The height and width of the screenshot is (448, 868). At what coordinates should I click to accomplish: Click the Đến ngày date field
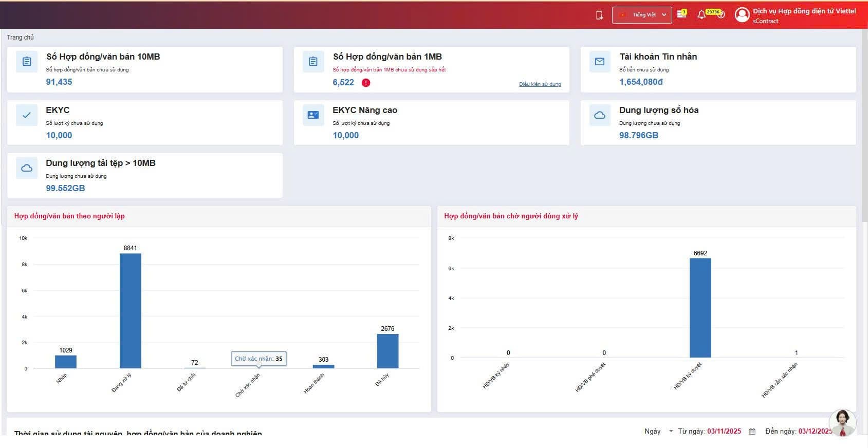(x=815, y=431)
